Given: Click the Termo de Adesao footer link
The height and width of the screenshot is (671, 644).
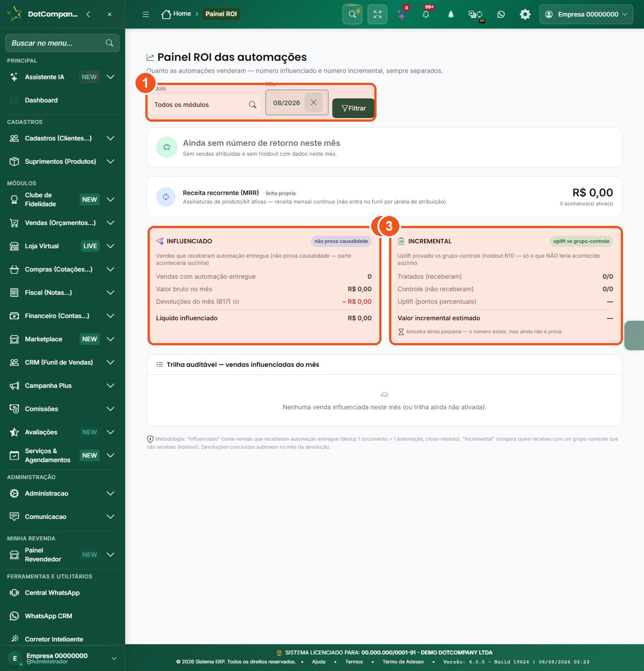Looking at the screenshot, I should click(403, 662).
